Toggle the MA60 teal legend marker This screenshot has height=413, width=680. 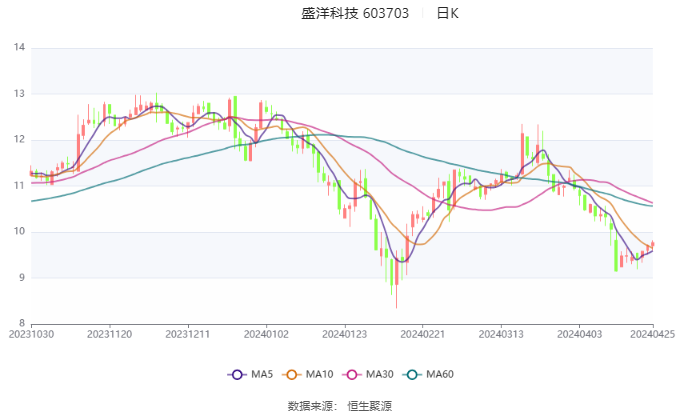(x=412, y=374)
